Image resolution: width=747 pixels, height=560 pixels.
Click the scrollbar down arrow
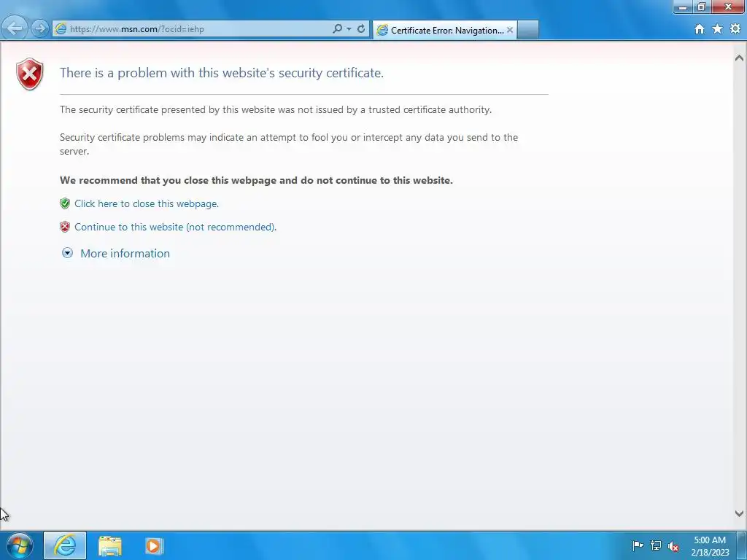(739, 513)
